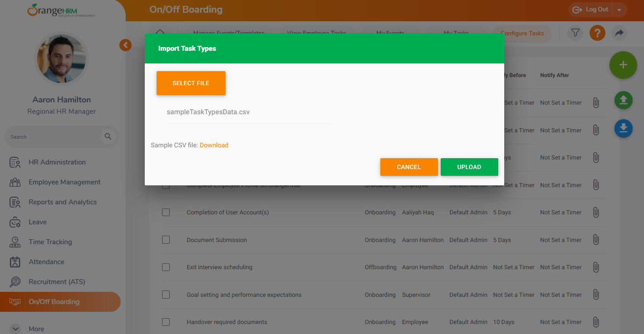
Task: Click the share arrow icon in toolbar
Action: (x=619, y=33)
